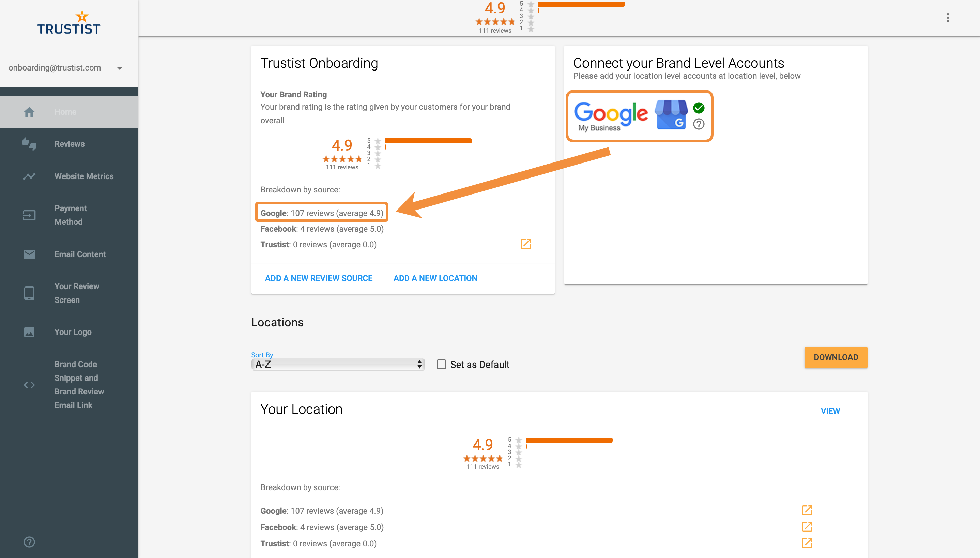This screenshot has height=558, width=980.
Task: Toggle the Set as Default checkbox
Action: tap(440, 364)
